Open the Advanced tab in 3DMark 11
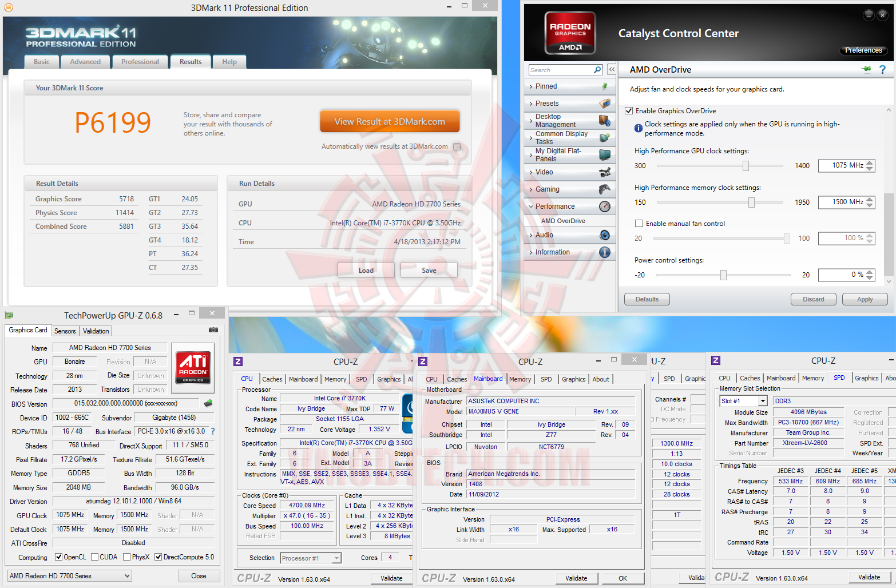This screenshot has width=896, height=588. click(85, 62)
